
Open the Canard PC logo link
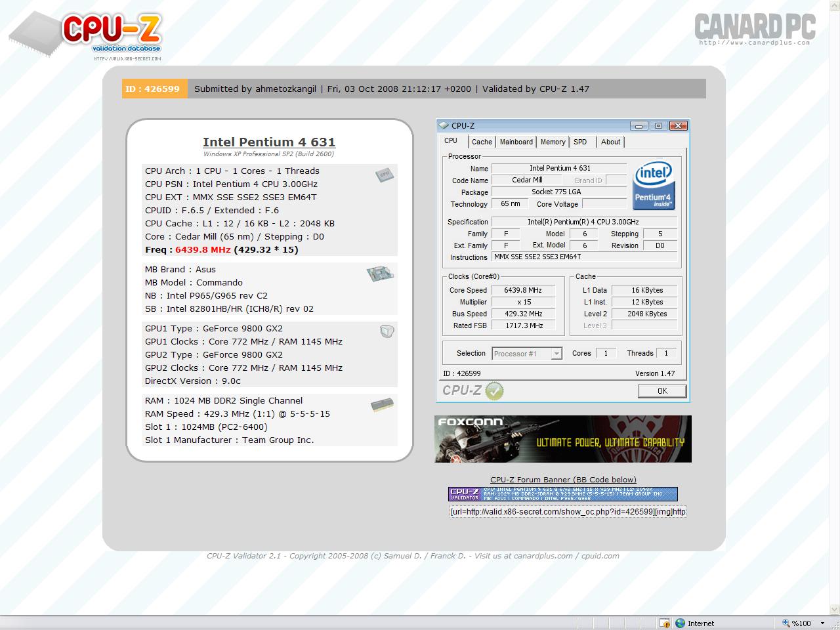pyautogui.click(x=755, y=29)
